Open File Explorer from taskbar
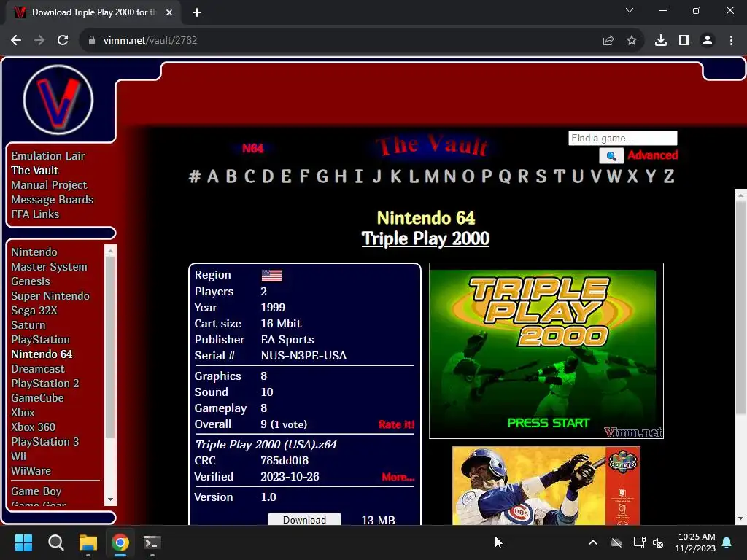747x560 pixels. coord(88,542)
